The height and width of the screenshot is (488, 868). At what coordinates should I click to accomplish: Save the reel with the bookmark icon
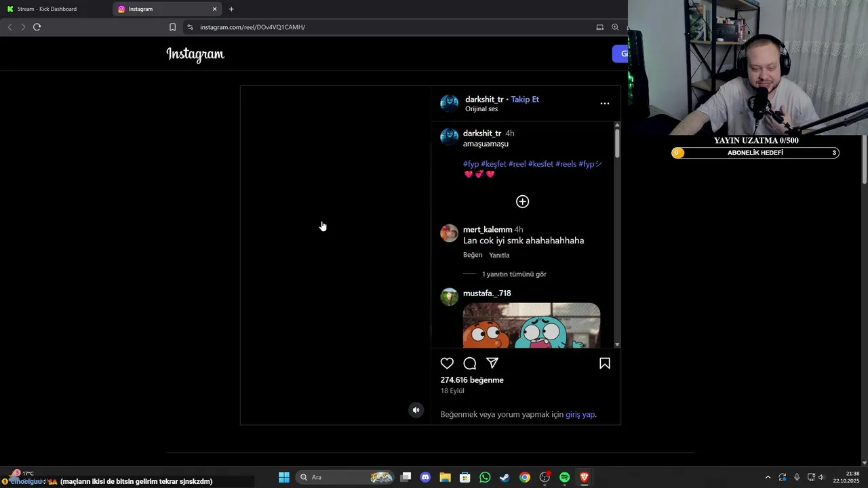[x=605, y=363]
